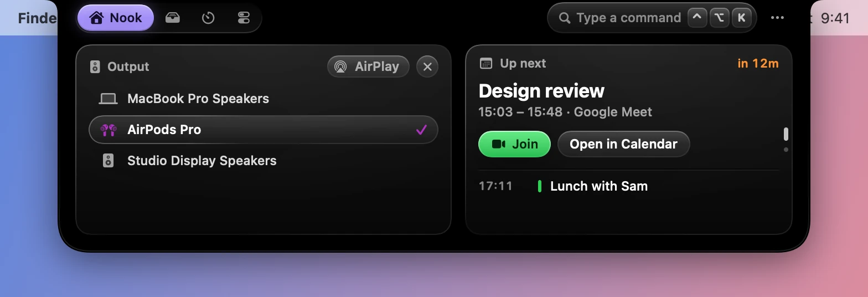The height and width of the screenshot is (297, 868).
Task: Click the Up next heading label
Action: (x=523, y=64)
